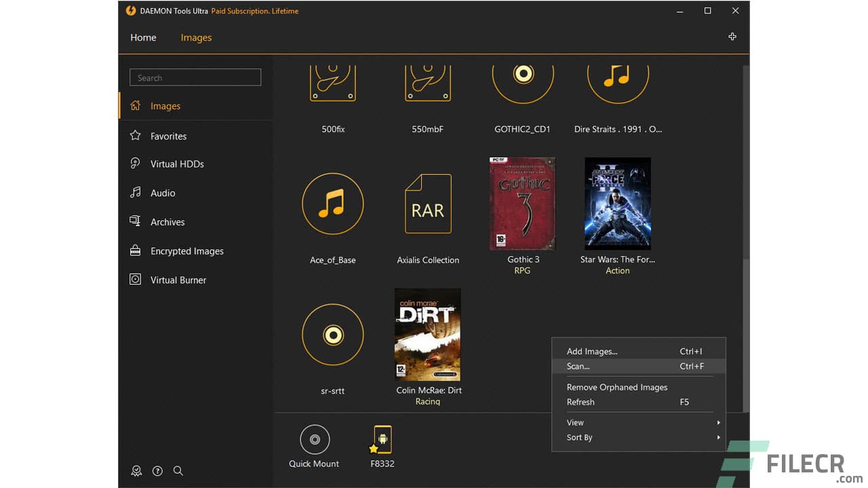This screenshot has height=488, width=868.
Task: Open the search magnifier icon bottom left
Action: pyautogui.click(x=178, y=470)
